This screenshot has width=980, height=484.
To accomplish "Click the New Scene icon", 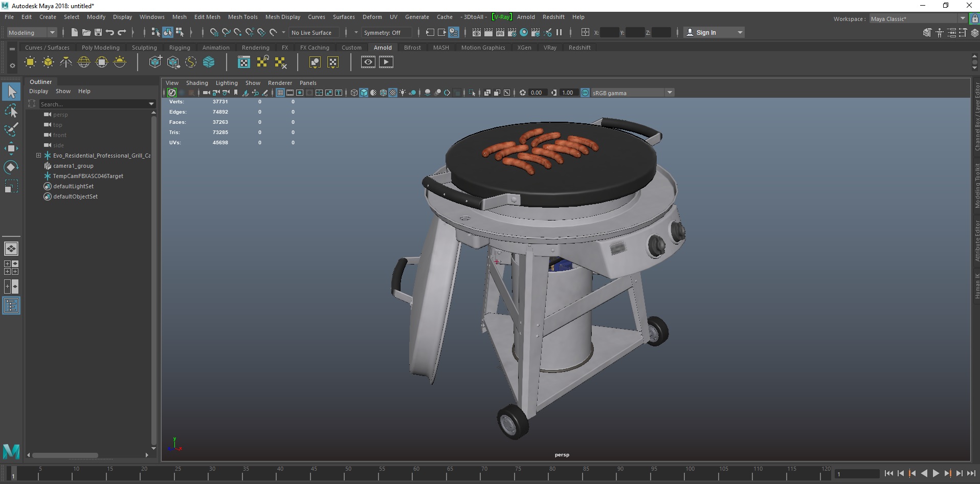I will (75, 32).
